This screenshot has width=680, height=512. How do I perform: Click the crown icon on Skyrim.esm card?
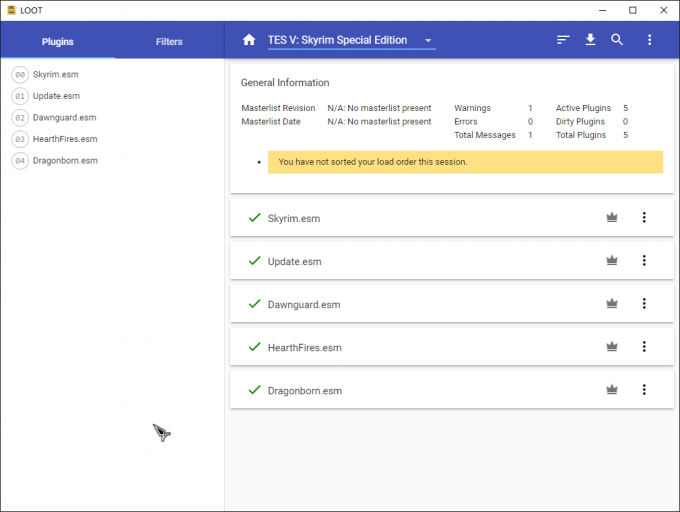pos(612,217)
